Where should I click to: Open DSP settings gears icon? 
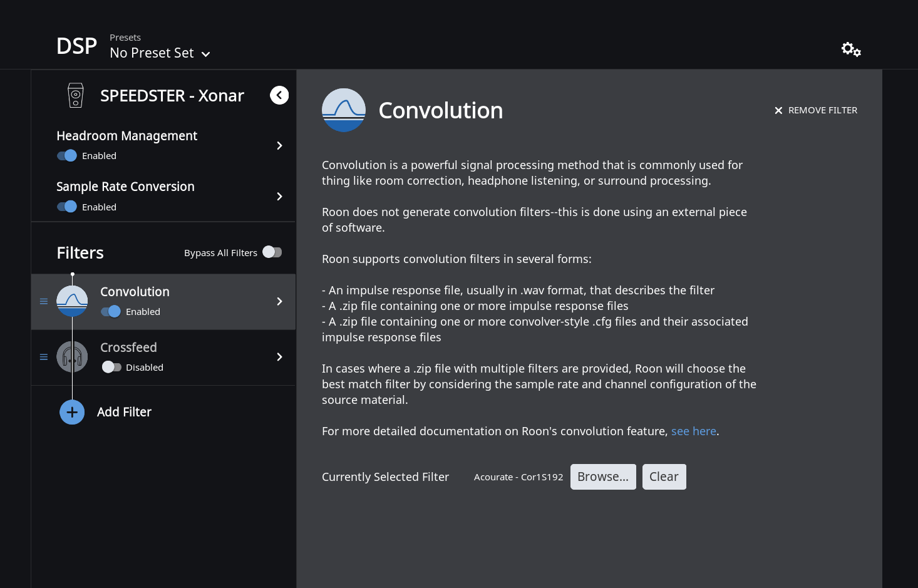(x=851, y=49)
